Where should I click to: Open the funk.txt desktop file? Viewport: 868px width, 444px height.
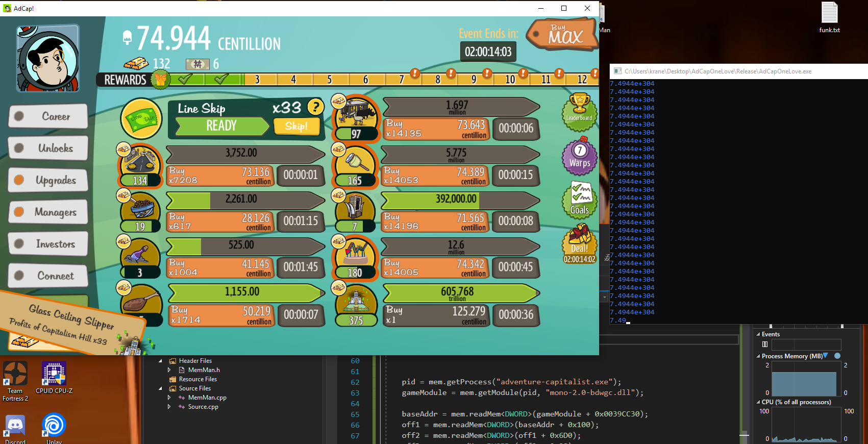pyautogui.click(x=829, y=18)
